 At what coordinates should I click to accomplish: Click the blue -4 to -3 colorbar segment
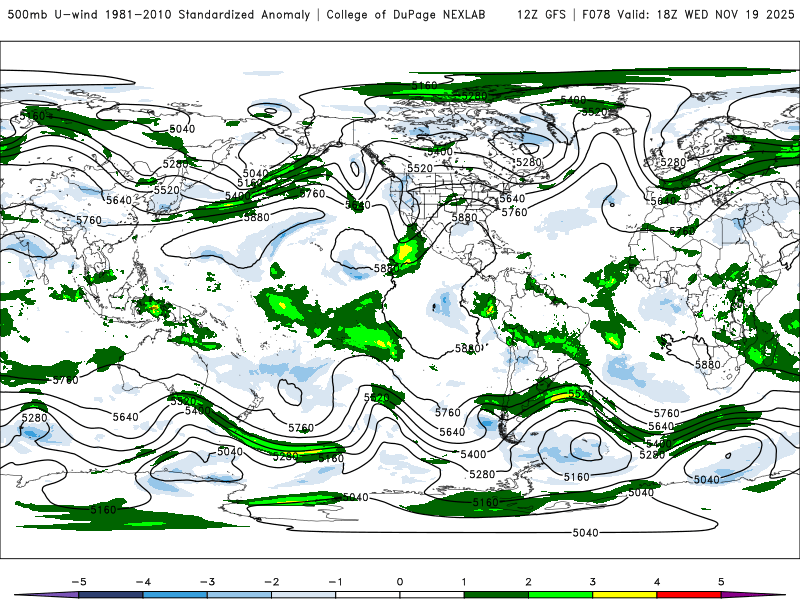coord(175,595)
